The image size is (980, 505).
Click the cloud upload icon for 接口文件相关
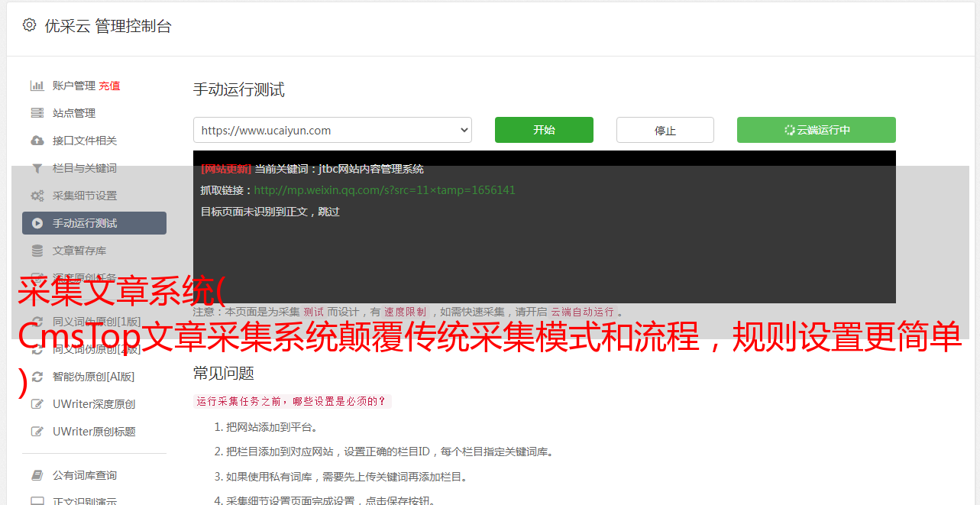[37, 141]
